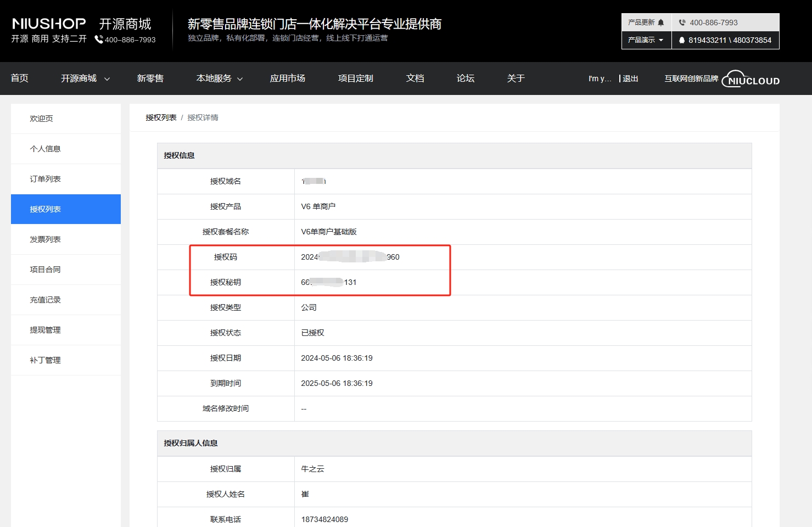
Task: Open 应用市场 from the top navigation
Action: (x=287, y=79)
